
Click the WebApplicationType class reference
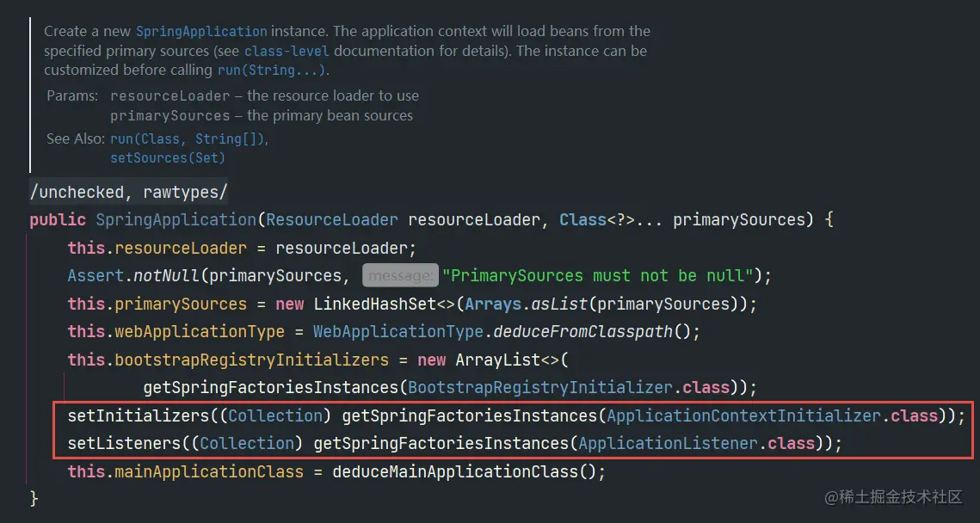pos(398,331)
